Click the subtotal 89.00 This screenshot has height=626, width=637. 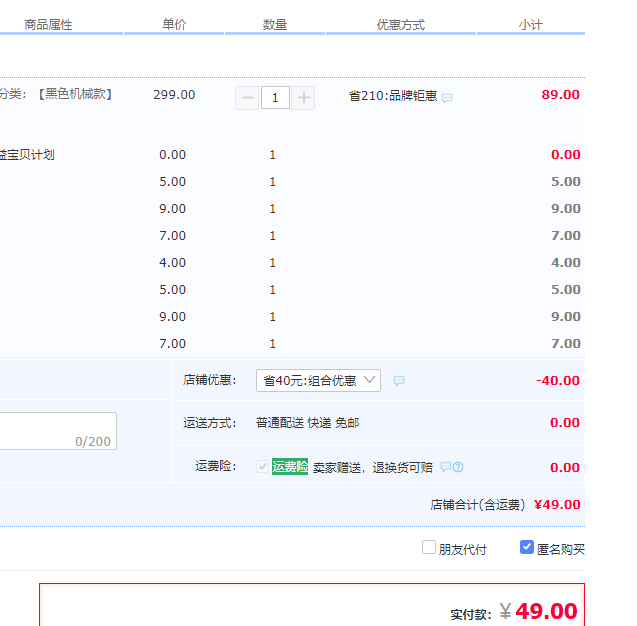pyautogui.click(x=561, y=95)
